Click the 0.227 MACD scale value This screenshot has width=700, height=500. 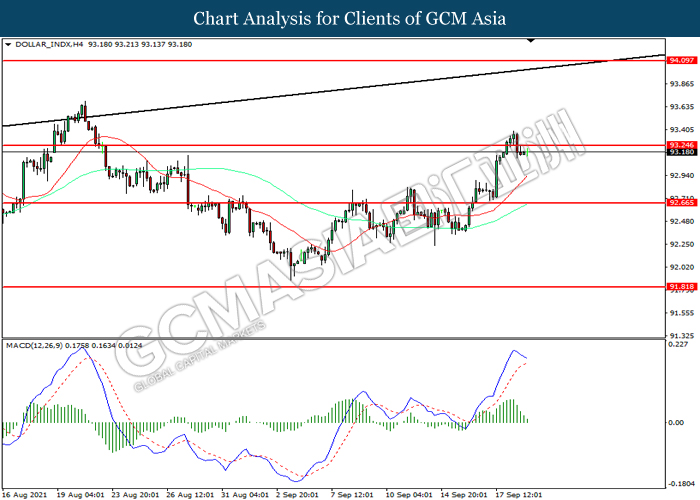(x=678, y=344)
